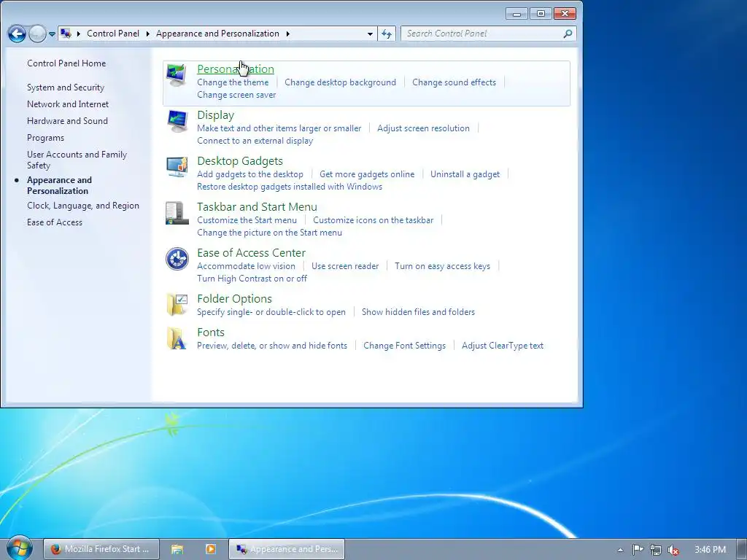
Task: Click the Appearance and Pers... taskbar button
Action: point(287,549)
